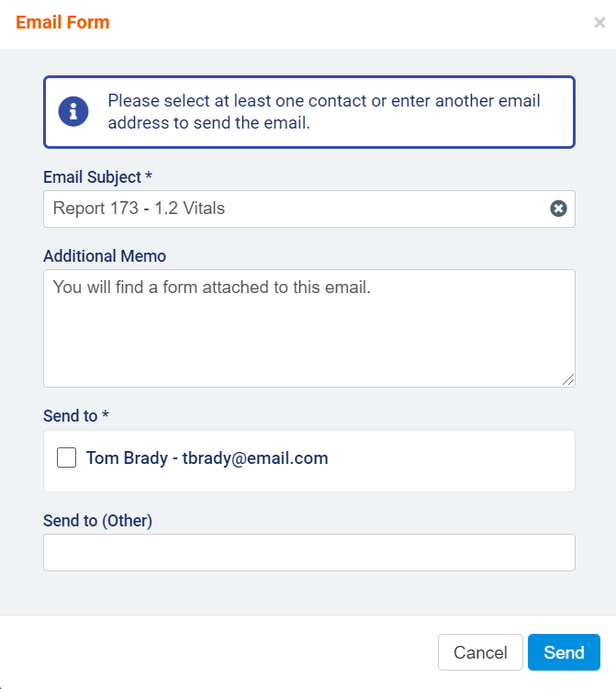Close the Email Form dialog
616x689 pixels.
click(599, 23)
